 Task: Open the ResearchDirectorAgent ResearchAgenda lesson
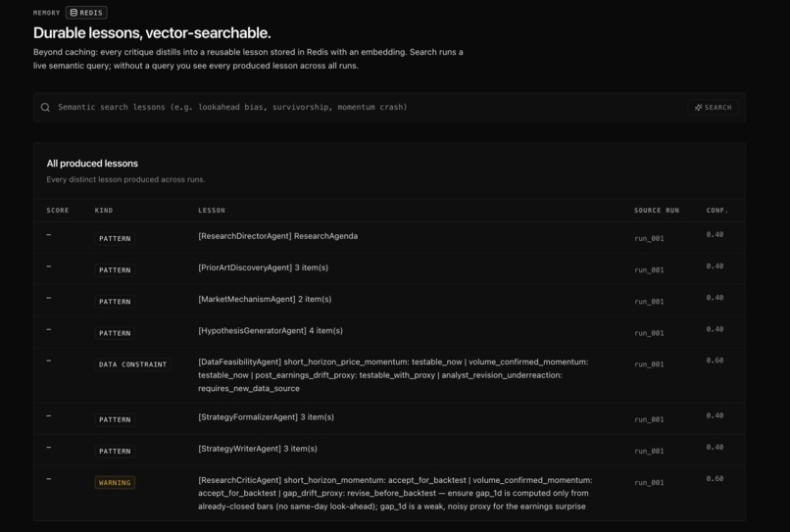click(x=278, y=236)
